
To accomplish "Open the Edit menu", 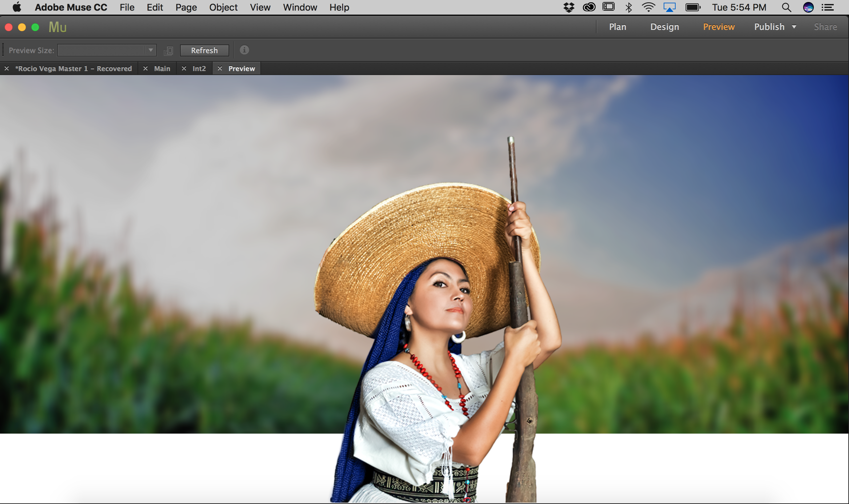I will click(154, 7).
